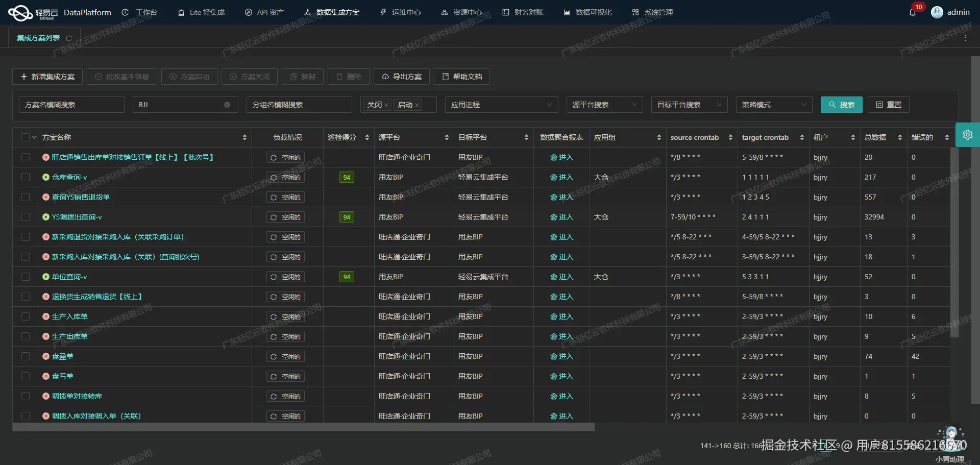This screenshot has height=465, width=980.
Task: Open the 应用进程 dropdown
Action: (501, 105)
